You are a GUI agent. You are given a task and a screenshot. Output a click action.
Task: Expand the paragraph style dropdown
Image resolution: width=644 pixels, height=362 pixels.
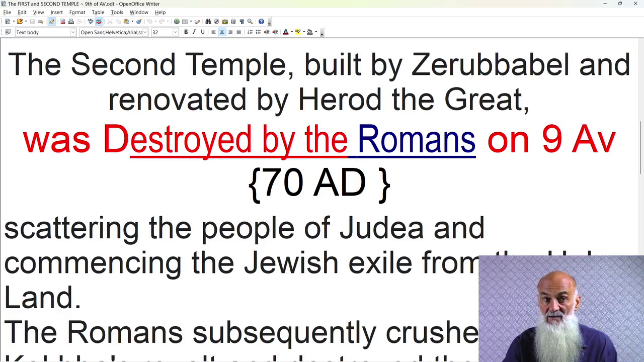click(73, 32)
